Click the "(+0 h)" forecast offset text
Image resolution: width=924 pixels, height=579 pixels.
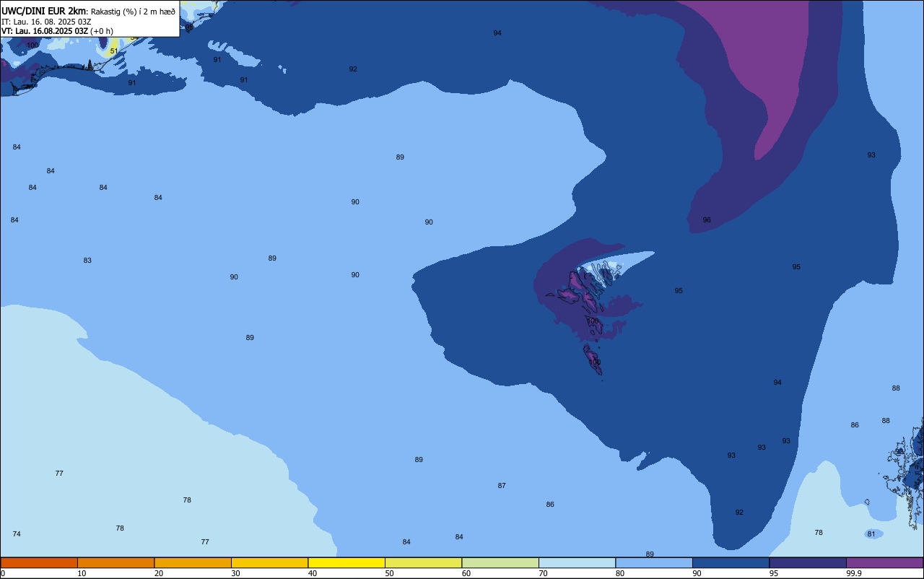(x=102, y=31)
